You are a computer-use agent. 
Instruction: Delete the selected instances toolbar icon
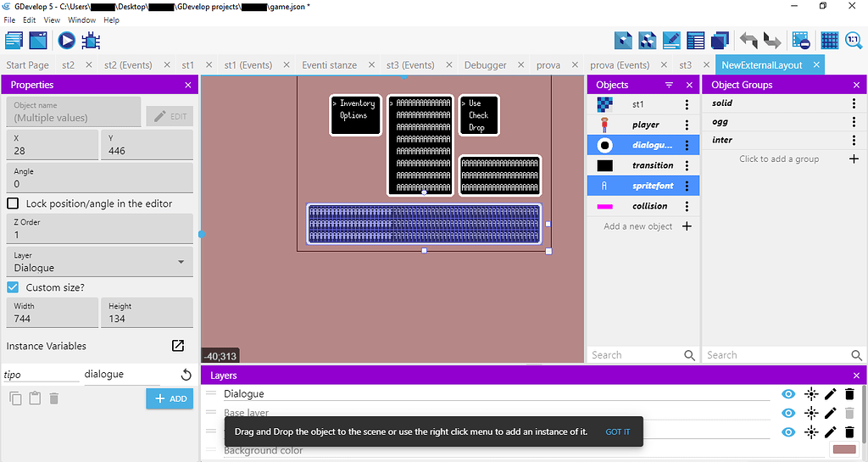[x=801, y=41]
